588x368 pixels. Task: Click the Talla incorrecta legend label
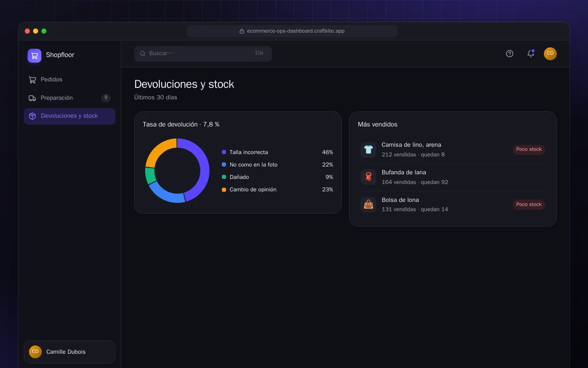(x=249, y=152)
